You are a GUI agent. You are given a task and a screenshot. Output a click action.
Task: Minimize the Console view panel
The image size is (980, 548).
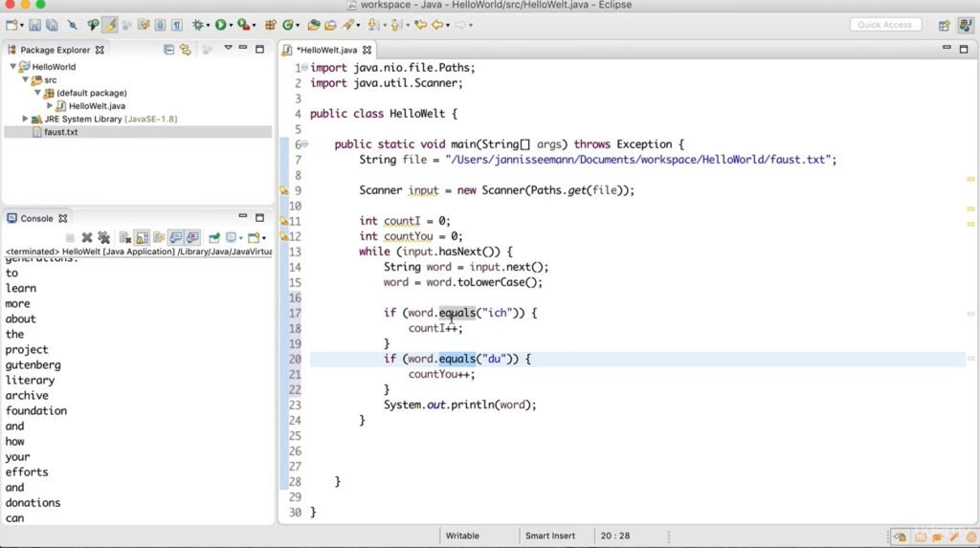coord(242,217)
